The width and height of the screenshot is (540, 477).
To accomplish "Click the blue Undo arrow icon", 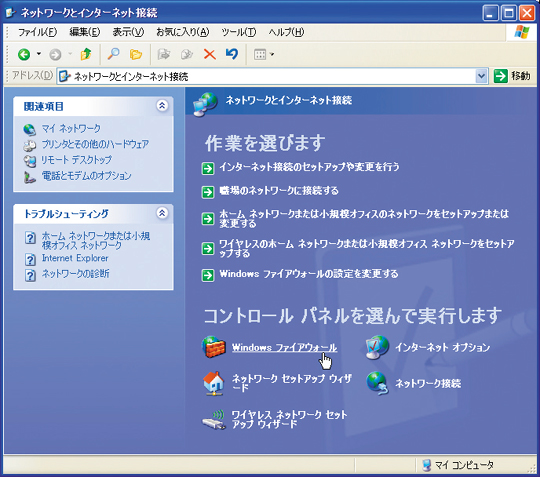I will (x=232, y=54).
